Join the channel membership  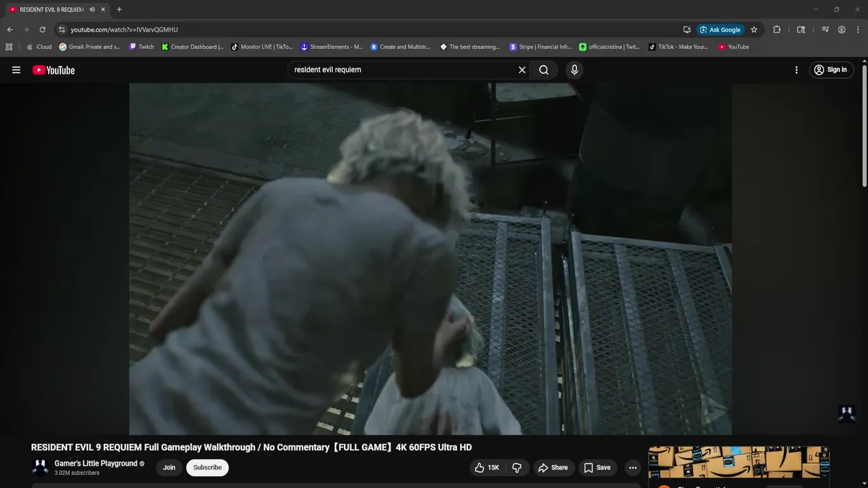click(x=169, y=468)
